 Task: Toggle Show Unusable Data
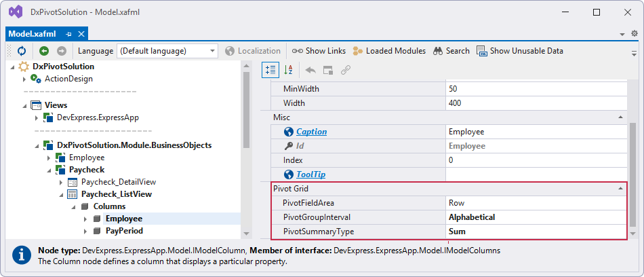pyautogui.click(x=519, y=51)
